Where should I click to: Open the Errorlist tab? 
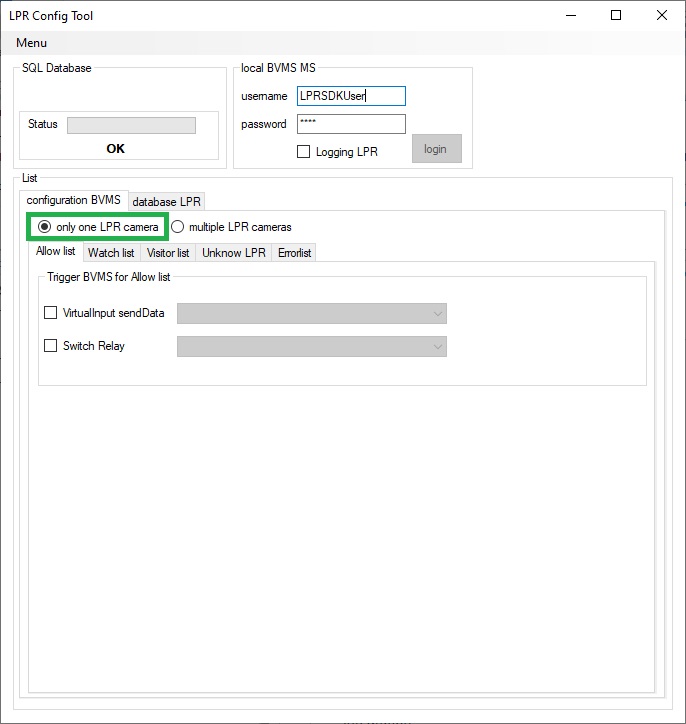pos(294,253)
